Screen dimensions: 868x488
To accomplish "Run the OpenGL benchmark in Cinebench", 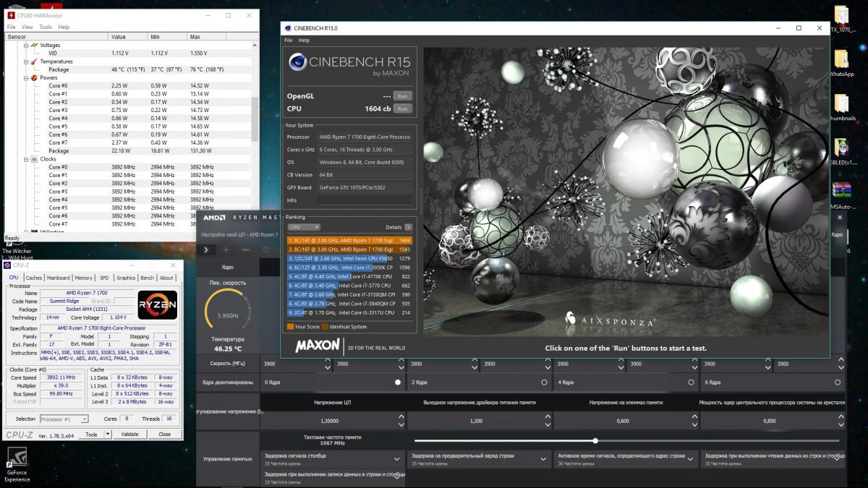I will pyautogui.click(x=403, y=95).
